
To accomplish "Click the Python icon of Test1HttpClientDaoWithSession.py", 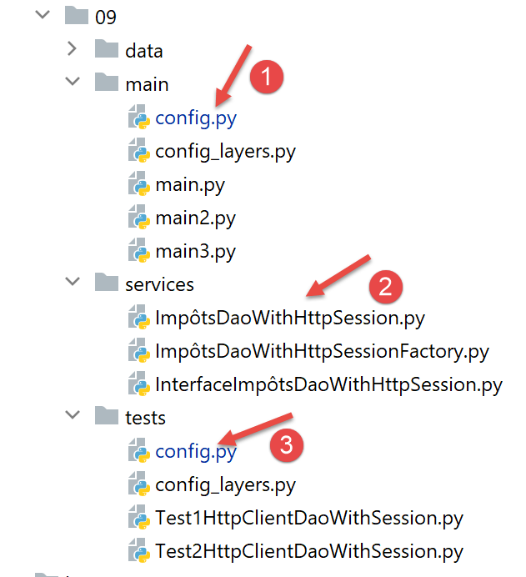I will tap(139, 517).
